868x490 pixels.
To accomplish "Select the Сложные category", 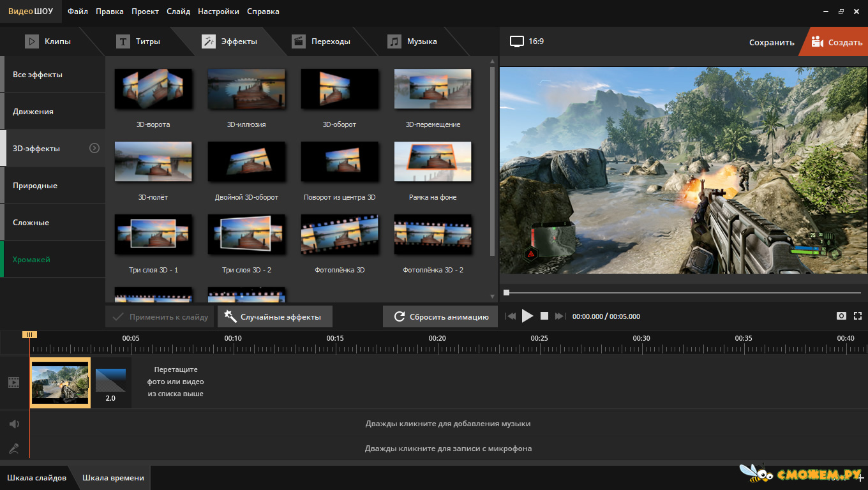I will pyautogui.click(x=52, y=223).
